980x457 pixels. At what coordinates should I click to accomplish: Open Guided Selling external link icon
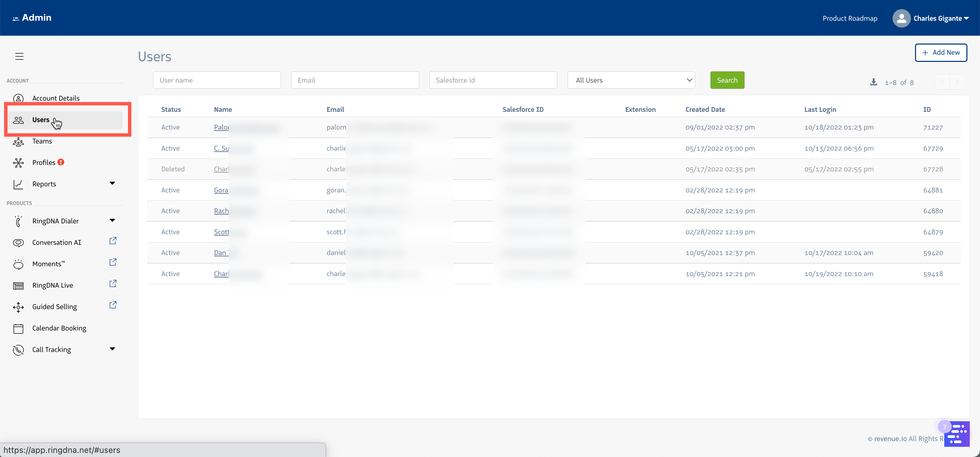(113, 305)
